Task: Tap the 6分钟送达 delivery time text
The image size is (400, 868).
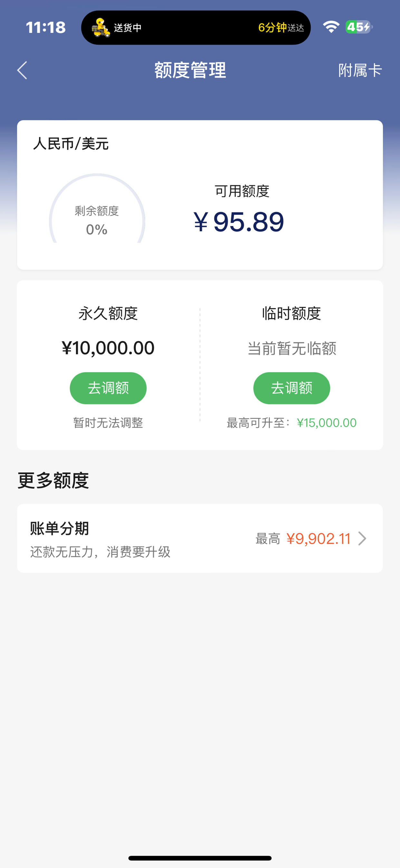Action: 281,28
